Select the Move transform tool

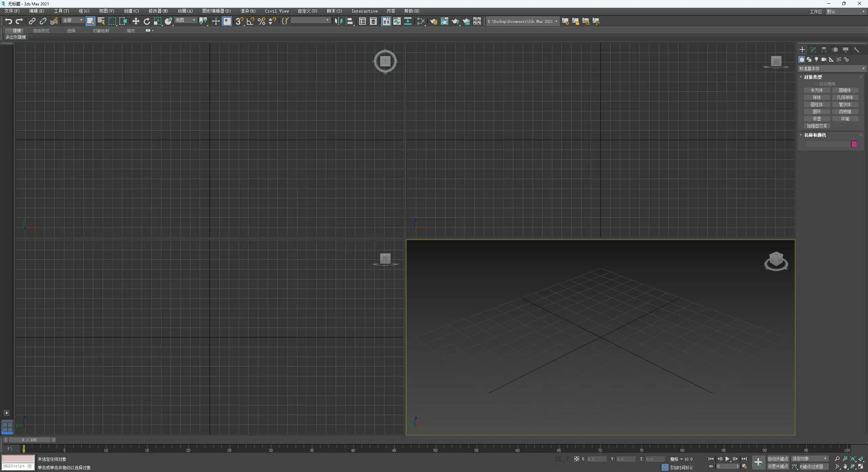click(136, 21)
